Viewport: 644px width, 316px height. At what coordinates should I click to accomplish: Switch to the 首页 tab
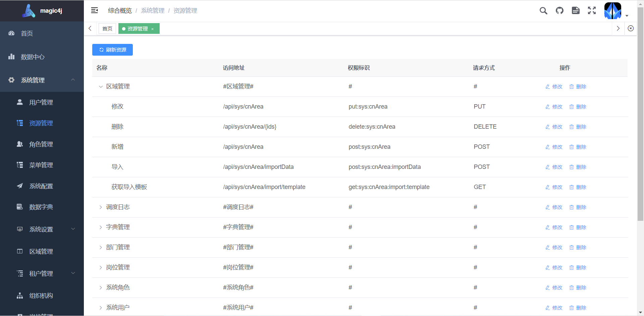107,28
